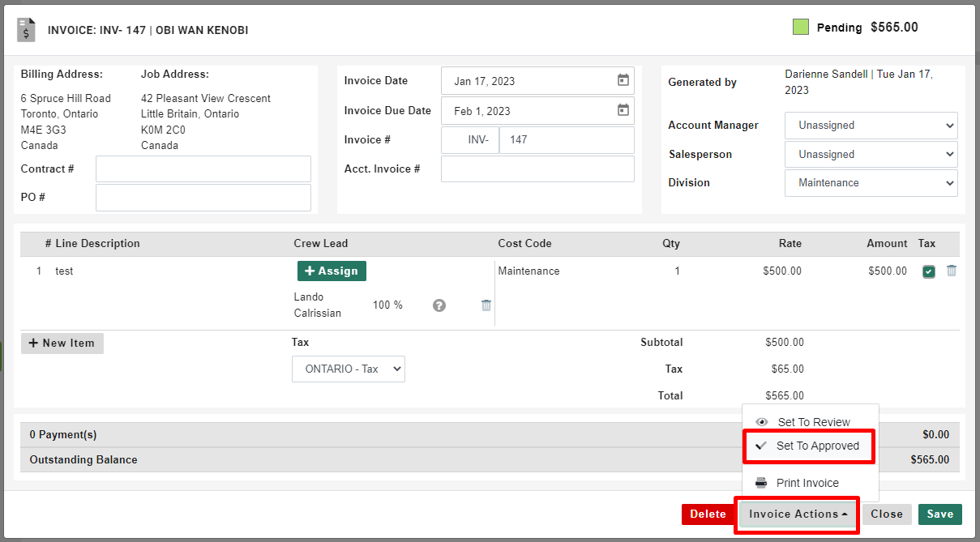The width and height of the screenshot is (980, 542).
Task: Focus the PO # input field
Action: coord(203,198)
